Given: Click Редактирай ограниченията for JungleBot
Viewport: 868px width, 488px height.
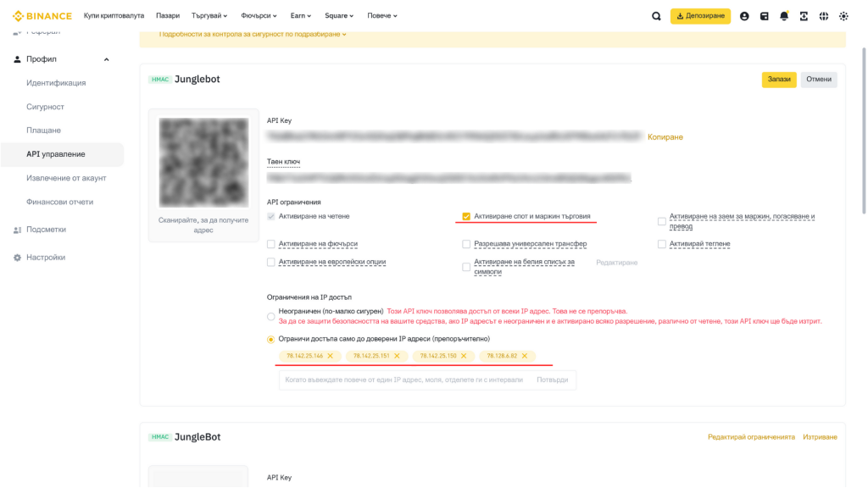Looking at the screenshot, I should [x=751, y=437].
